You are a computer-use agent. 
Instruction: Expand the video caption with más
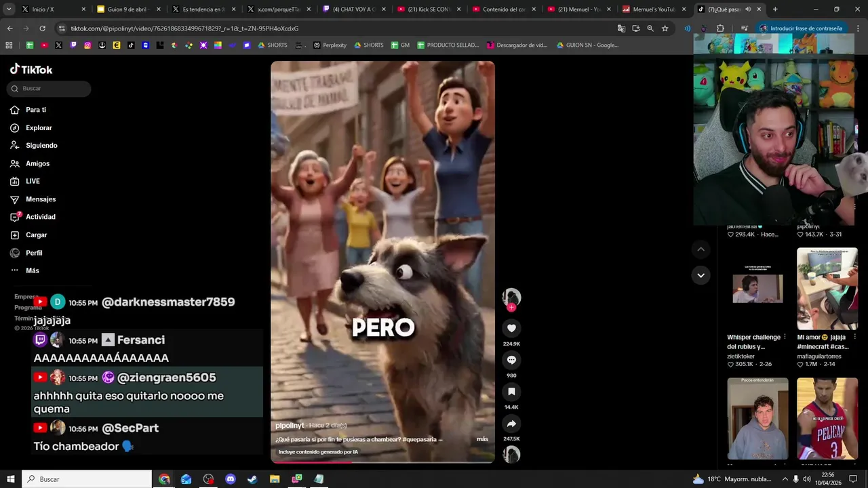(482, 439)
